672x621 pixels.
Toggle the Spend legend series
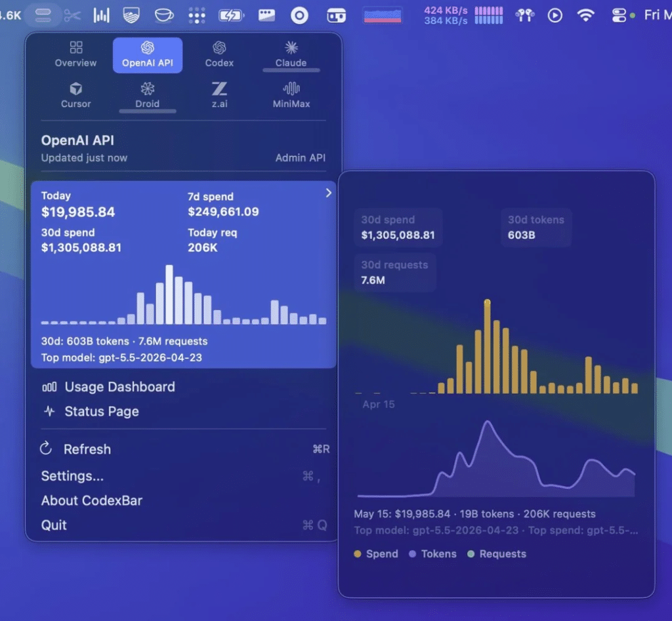376,554
